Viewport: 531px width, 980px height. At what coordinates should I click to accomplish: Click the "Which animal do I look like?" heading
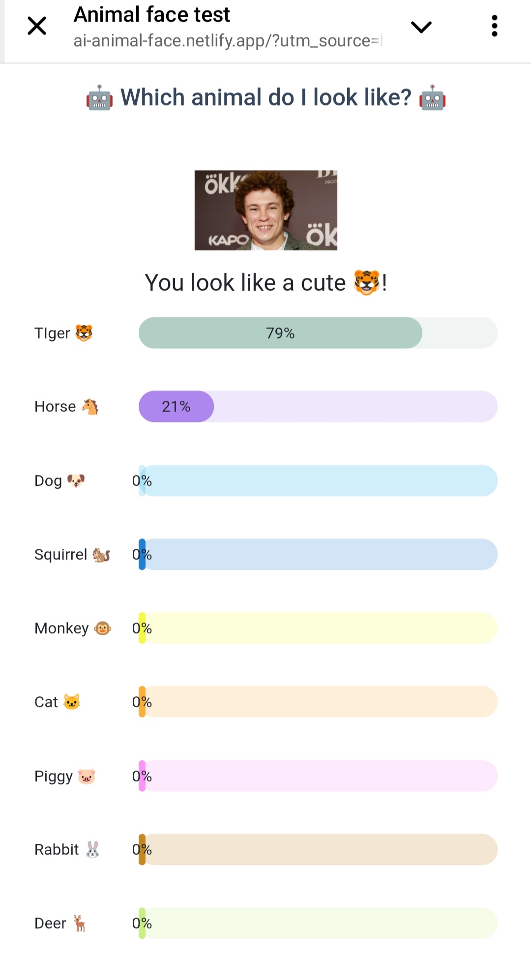pyautogui.click(x=265, y=97)
